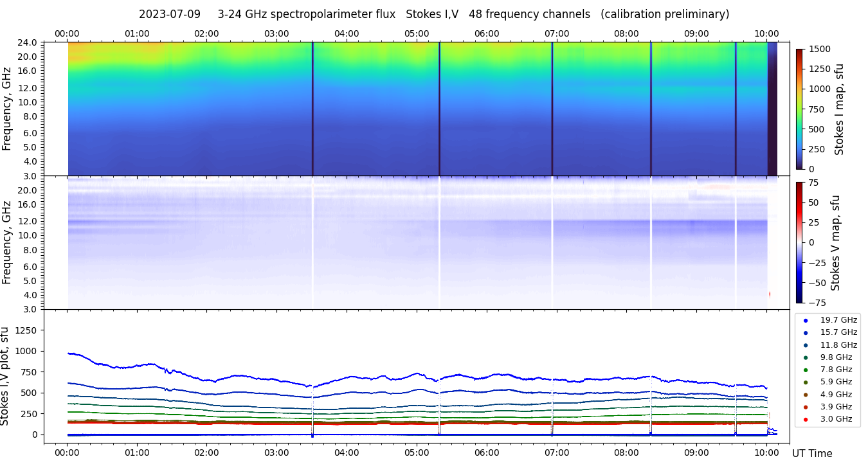Image resolution: width=868 pixels, height=466 pixels.
Task: Click the Stokes V map colorbar
Action: (x=799, y=242)
